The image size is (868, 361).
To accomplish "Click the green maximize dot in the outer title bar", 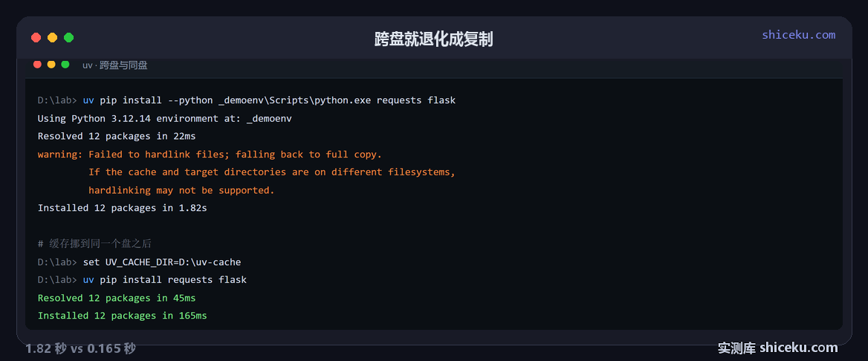I will [68, 38].
